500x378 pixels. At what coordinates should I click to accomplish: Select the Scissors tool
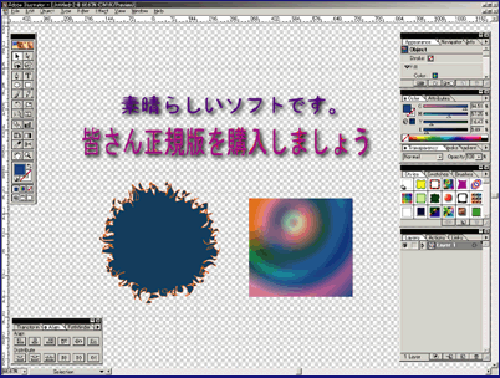(28, 144)
